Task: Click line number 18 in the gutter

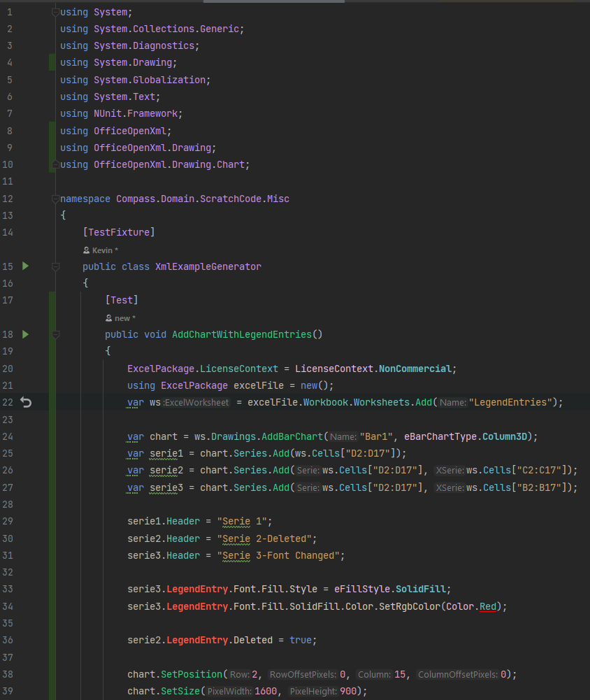Action: [9, 334]
